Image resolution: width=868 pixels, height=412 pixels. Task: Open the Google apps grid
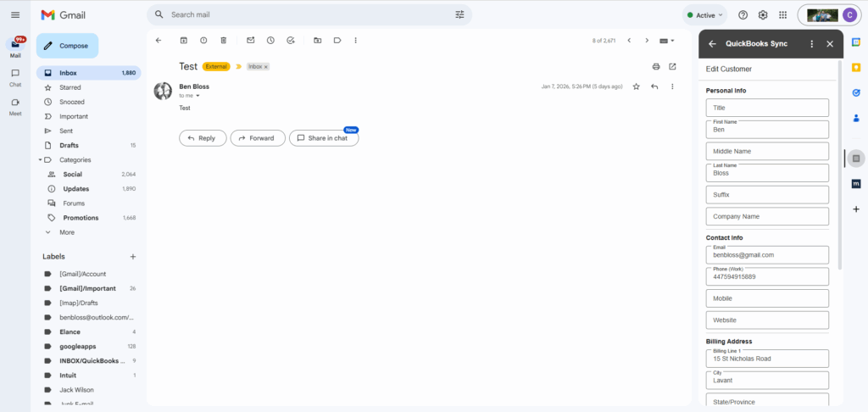[782, 15]
